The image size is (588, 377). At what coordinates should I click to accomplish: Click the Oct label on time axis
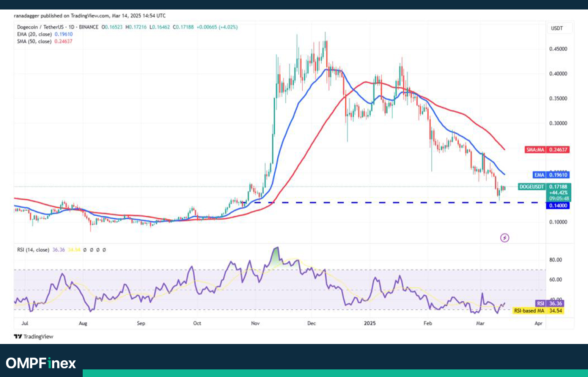(x=197, y=323)
